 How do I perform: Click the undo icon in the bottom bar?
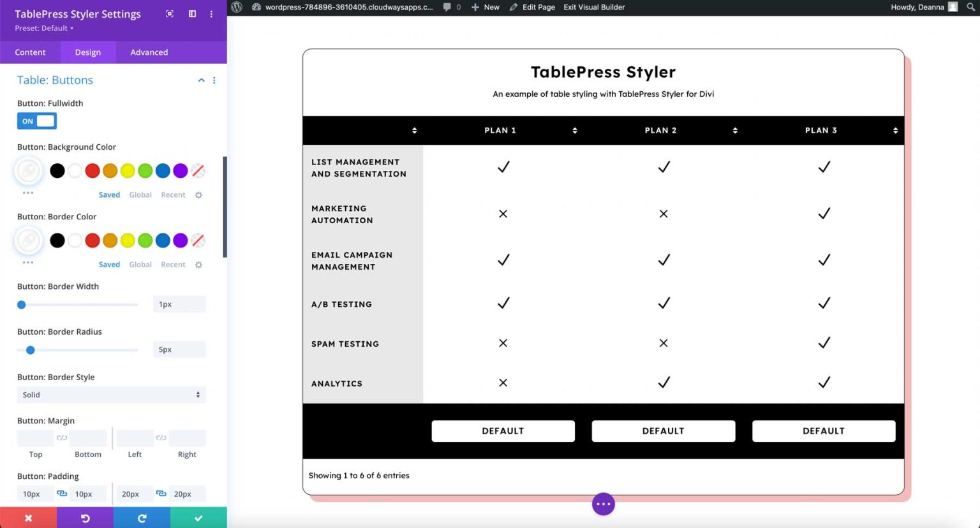[x=85, y=518]
